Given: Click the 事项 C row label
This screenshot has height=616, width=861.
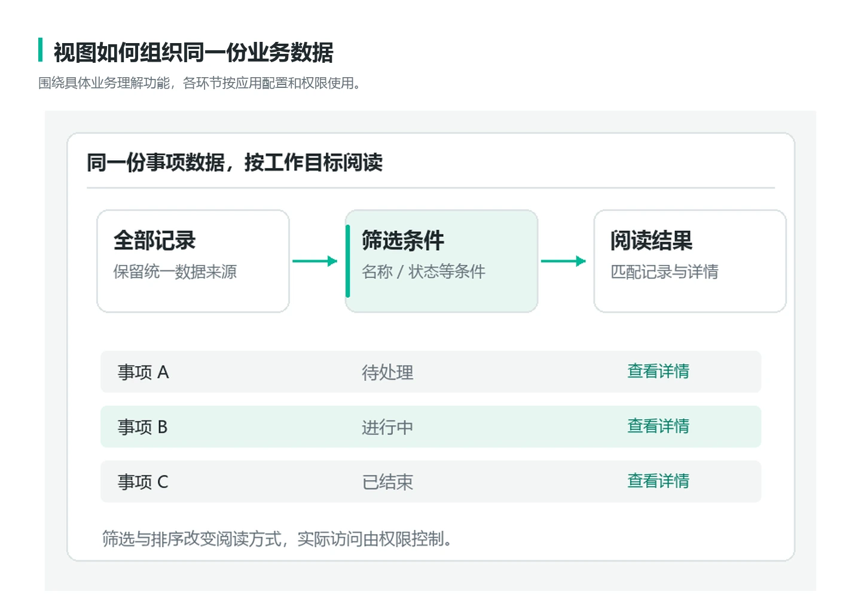Looking at the screenshot, I should (143, 482).
